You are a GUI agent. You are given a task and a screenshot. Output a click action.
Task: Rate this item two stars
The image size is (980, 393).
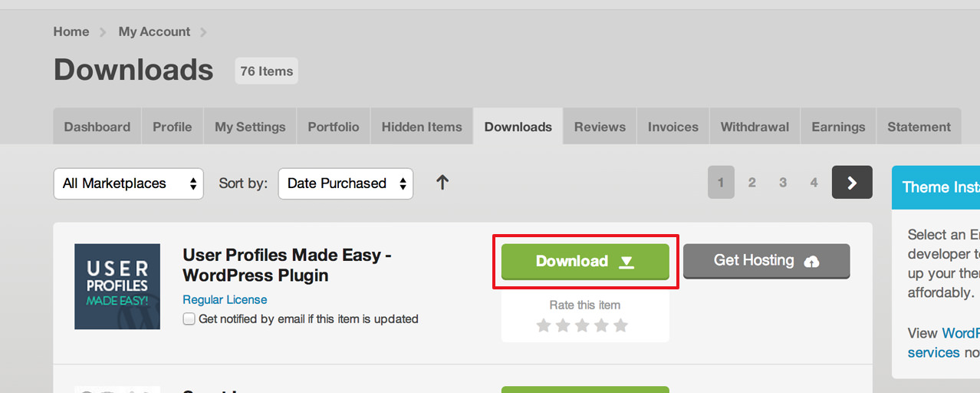pyautogui.click(x=563, y=325)
